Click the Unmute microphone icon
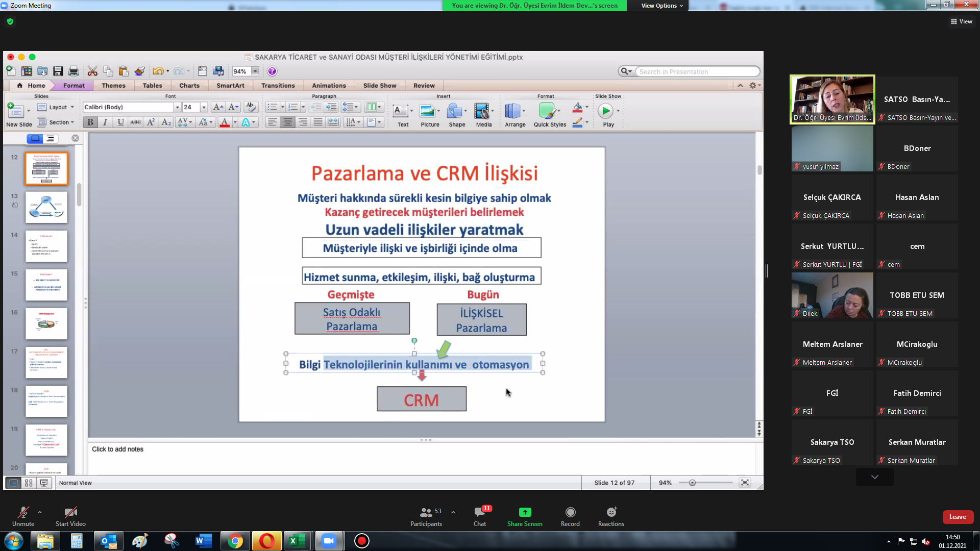980x551 pixels. (23, 512)
